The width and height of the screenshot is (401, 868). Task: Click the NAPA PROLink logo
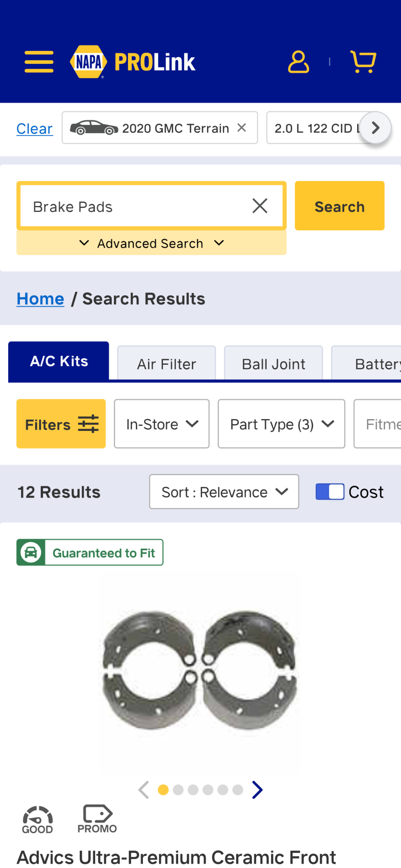pyautogui.click(x=132, y=62)
